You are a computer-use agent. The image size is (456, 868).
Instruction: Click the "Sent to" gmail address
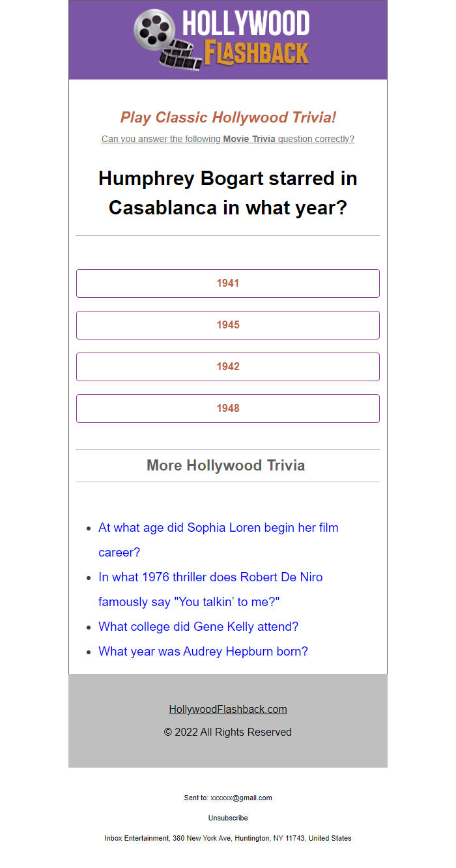pyautogui.click(x=241, y=798)
